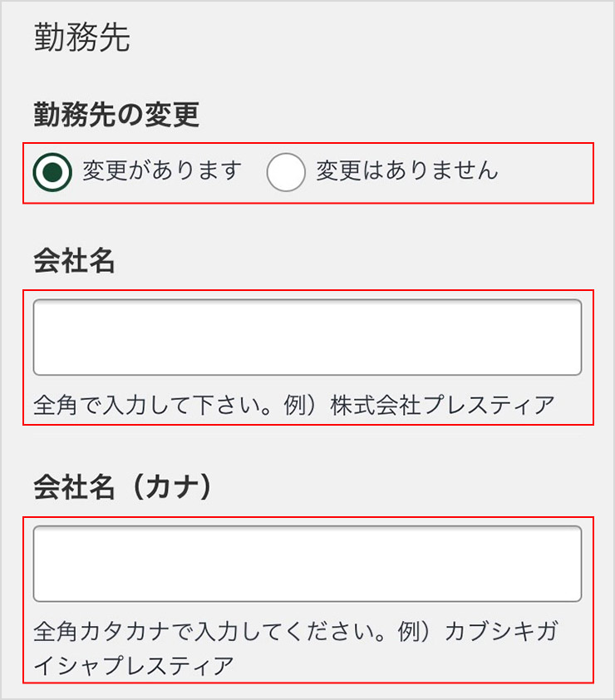The height and width of the screenshot is (700, 615).
Task: Select the 変更があります radio button
Action: pos(54,172)
